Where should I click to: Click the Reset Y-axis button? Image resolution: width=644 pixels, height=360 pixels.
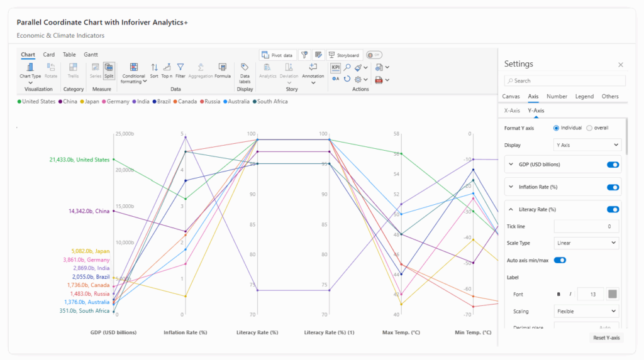click(x=606, y=338)
